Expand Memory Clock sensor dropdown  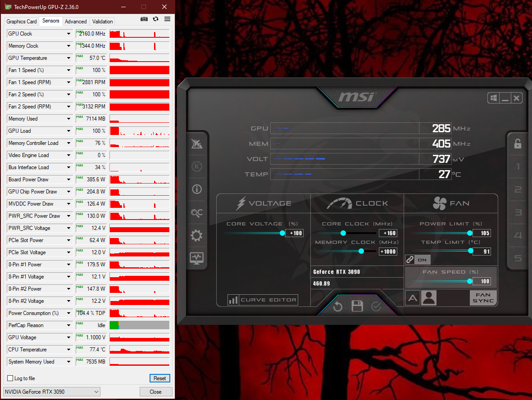(x=68, y=46)
